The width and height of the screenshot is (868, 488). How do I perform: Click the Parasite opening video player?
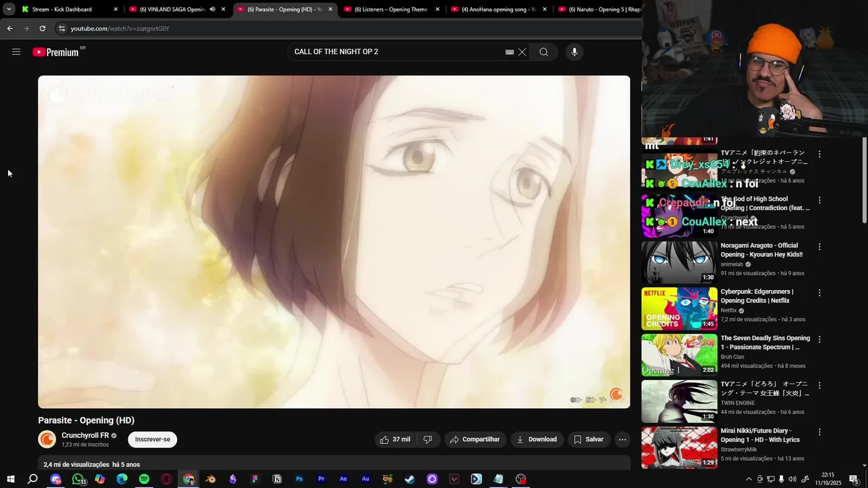(x=334, y=242)
